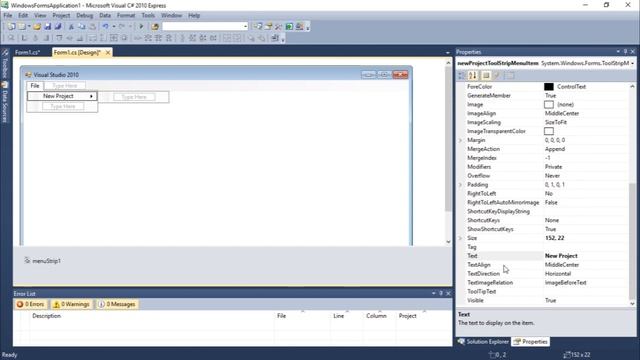640x360 pixels.
Task: Open the Tools menu
Action: pyautogui.click(x=148, y=16)
